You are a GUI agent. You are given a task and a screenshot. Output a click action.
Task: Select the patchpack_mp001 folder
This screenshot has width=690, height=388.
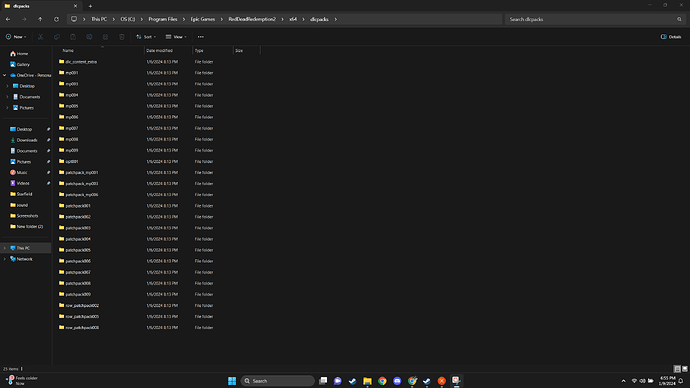coord(82,172)
